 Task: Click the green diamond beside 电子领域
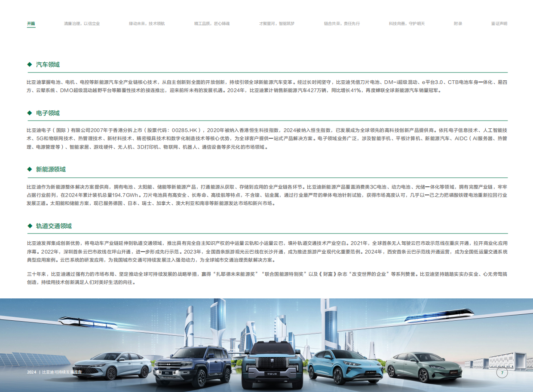click(x=30, y=113)
